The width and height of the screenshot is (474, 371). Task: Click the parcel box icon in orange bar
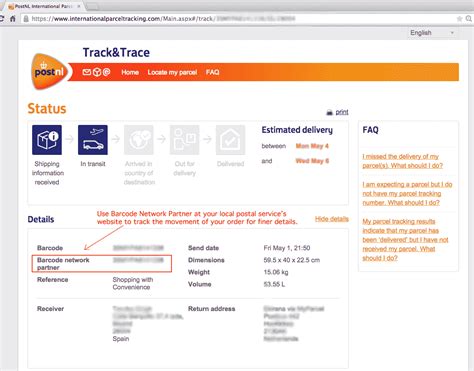[x=97, y=72]
